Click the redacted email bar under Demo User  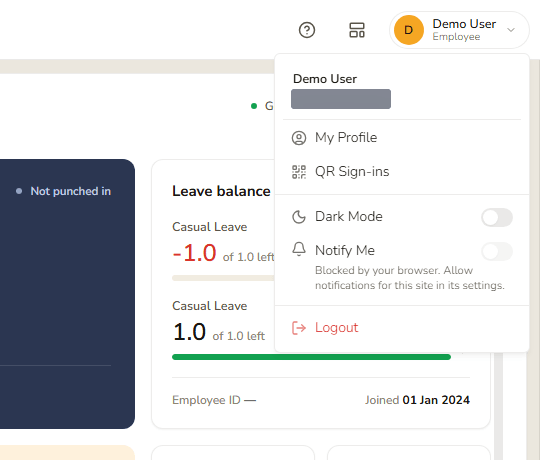point(341,99)
